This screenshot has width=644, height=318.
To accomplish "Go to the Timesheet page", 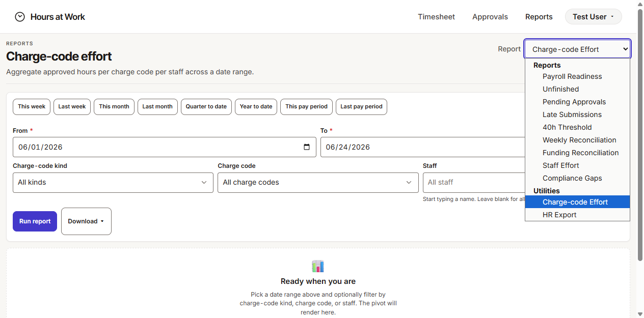I will pyautogui.click(x=437, y=17).
